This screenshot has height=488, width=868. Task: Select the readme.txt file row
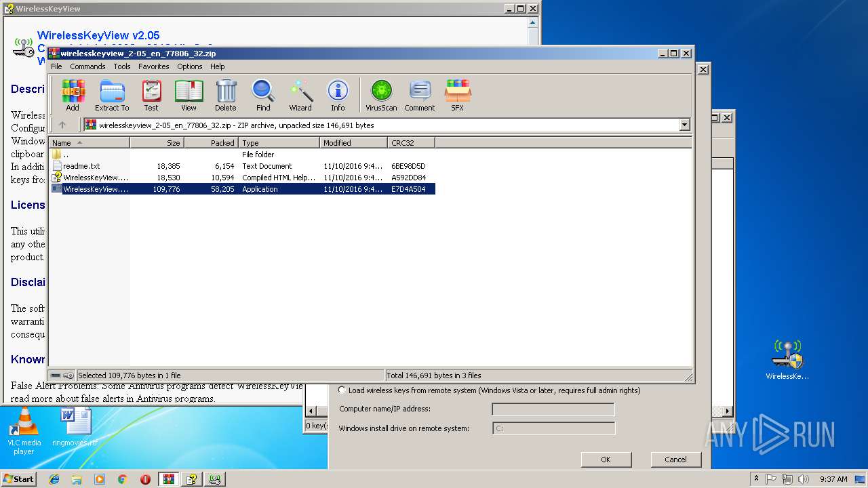coord(242,166)
